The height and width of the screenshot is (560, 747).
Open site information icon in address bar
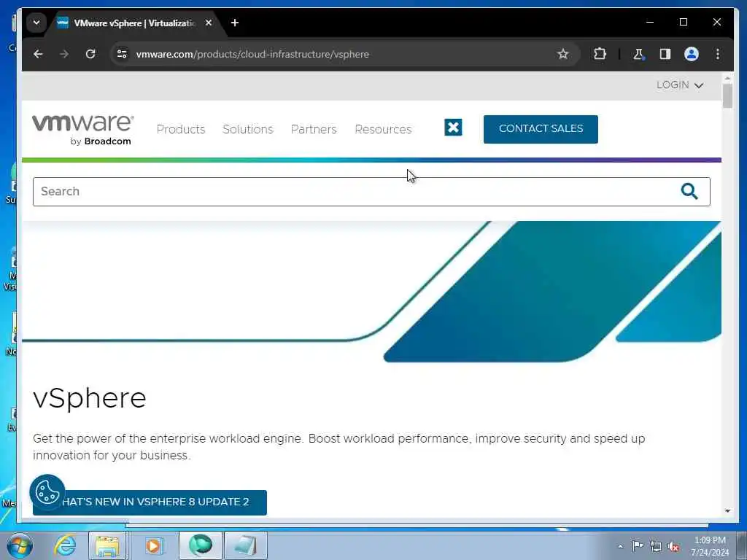pos(122,54)
